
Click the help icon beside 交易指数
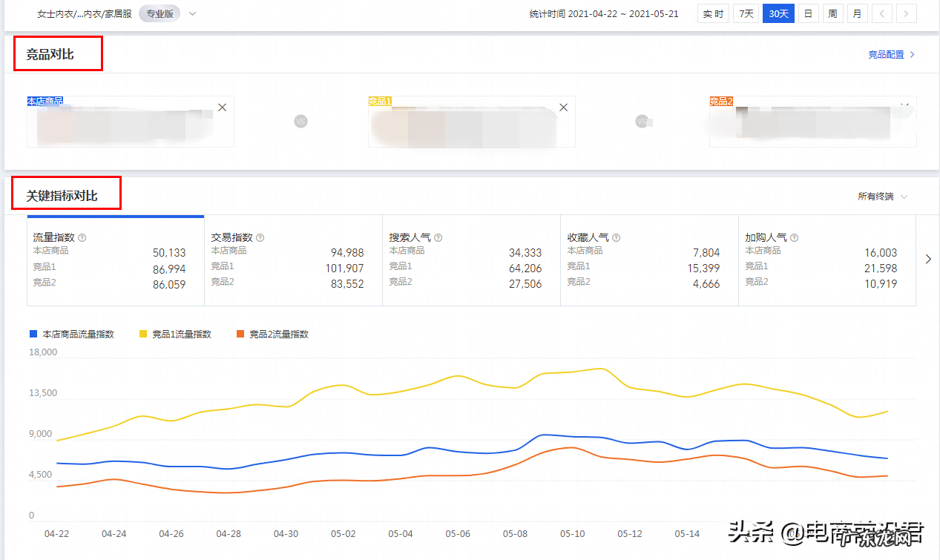click(x=260, y=237)
